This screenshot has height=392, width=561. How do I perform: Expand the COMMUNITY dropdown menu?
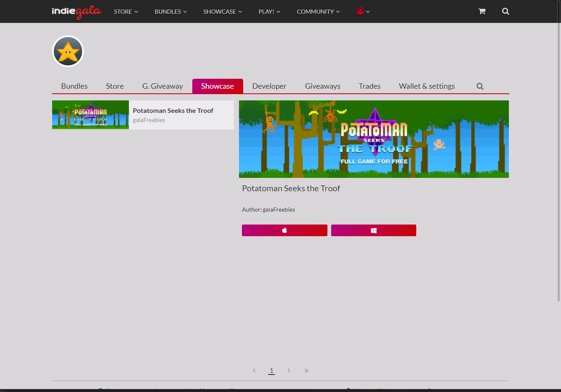(x=318, y=12)
